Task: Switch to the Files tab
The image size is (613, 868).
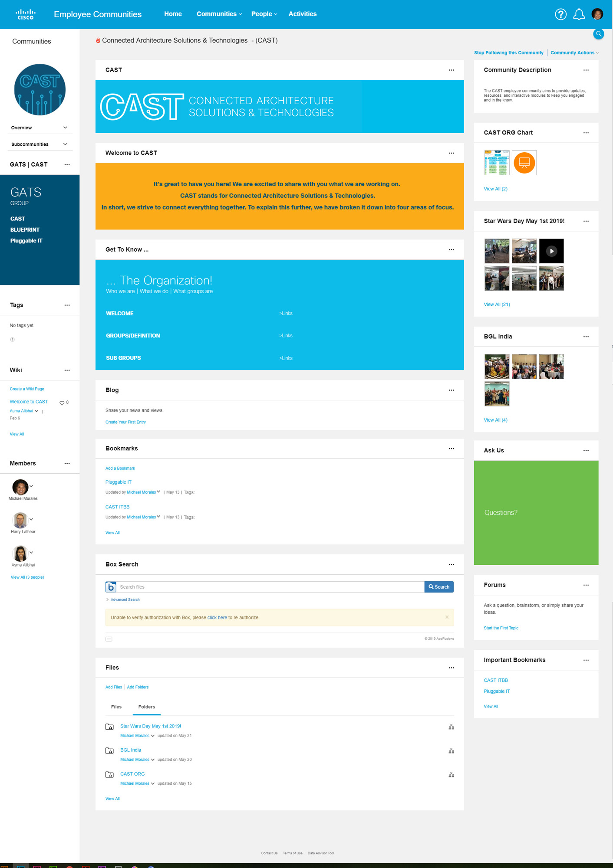Action: 116,707
